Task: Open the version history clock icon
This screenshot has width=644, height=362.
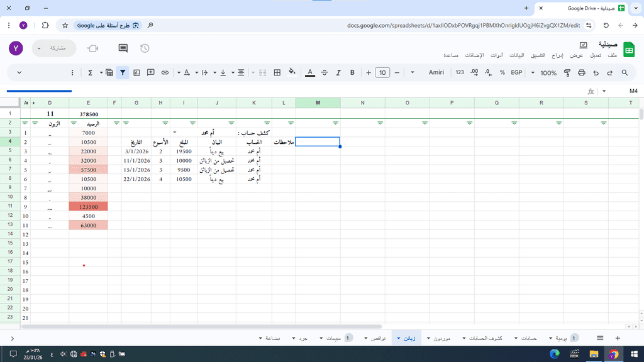Action: coord(145,48)
